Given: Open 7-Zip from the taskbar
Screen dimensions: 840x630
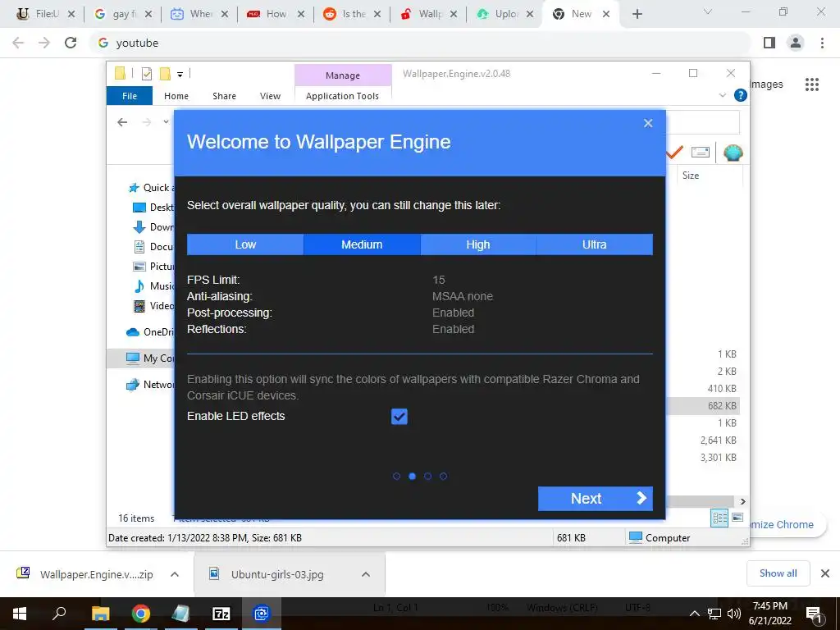Looking at the screenshot, I should tap(221, 614).
